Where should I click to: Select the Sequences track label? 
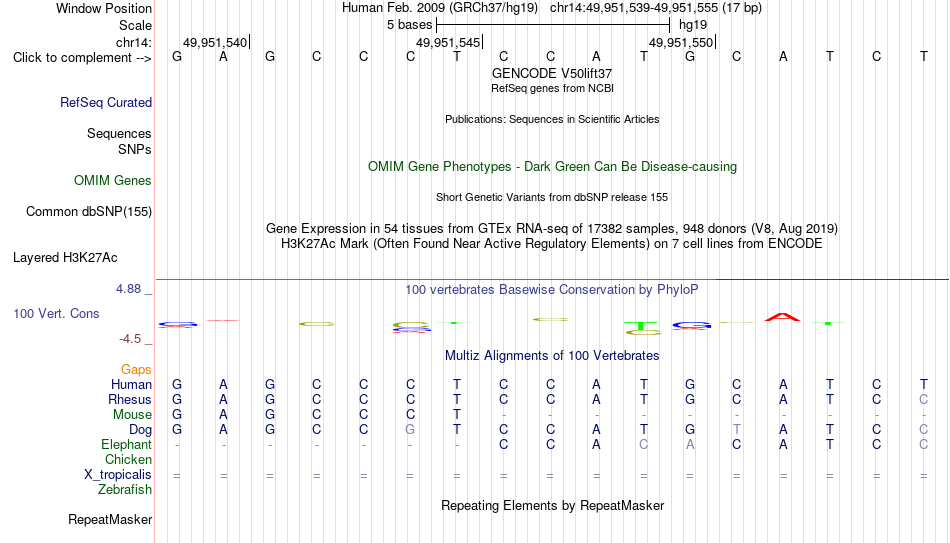point(119,133)
